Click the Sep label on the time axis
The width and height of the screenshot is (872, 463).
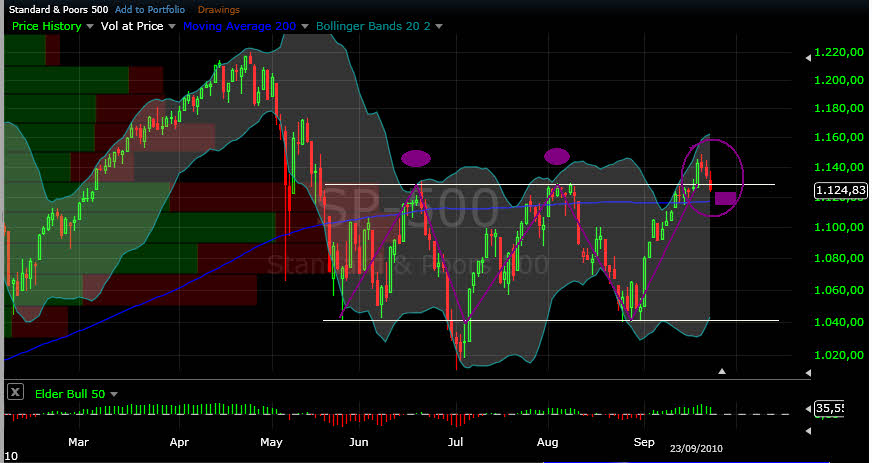pos(644,442)
